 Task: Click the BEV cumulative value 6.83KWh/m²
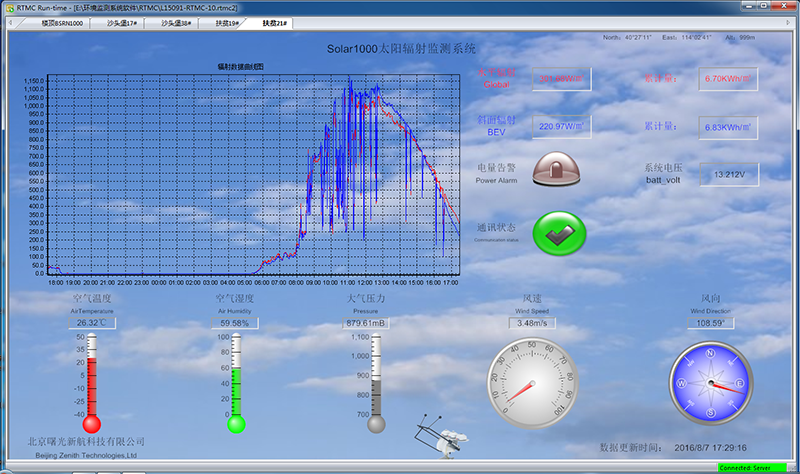pos(728,128)
